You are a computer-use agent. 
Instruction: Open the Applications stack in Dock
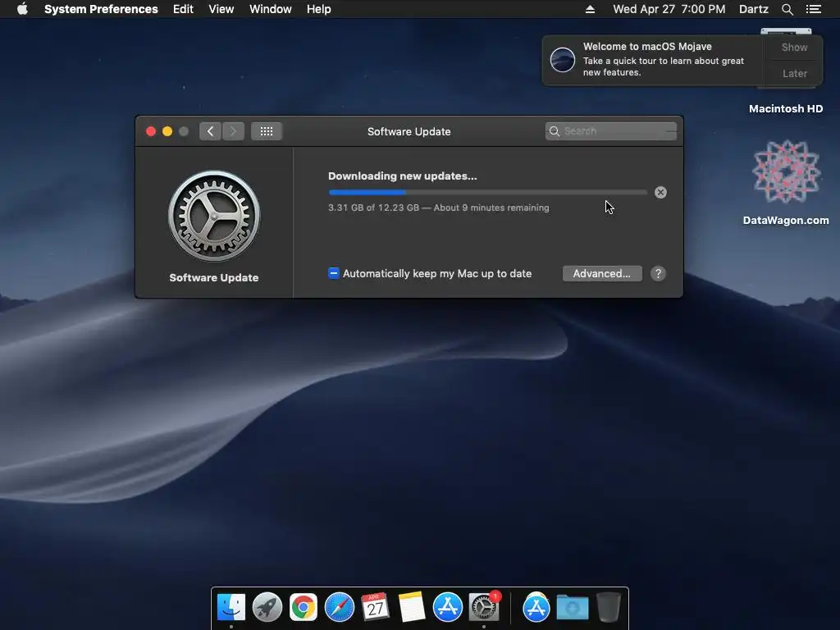[x=536, y=607]
